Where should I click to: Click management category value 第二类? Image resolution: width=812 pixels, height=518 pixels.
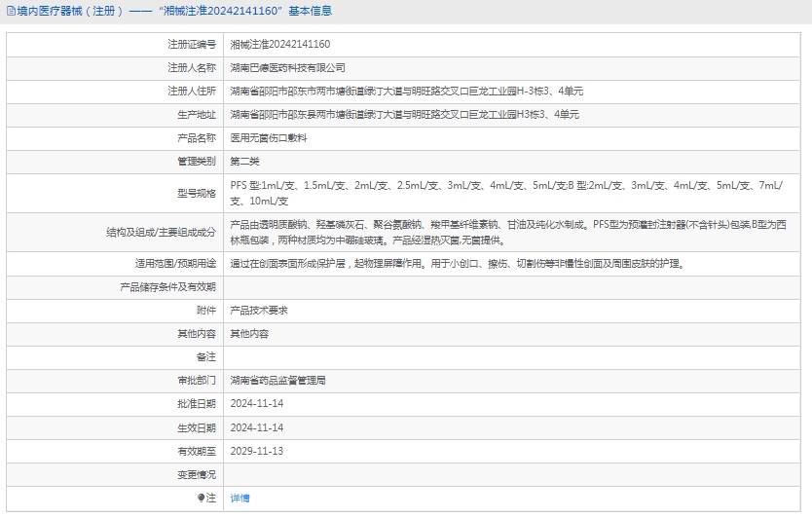tap(244, 162)
